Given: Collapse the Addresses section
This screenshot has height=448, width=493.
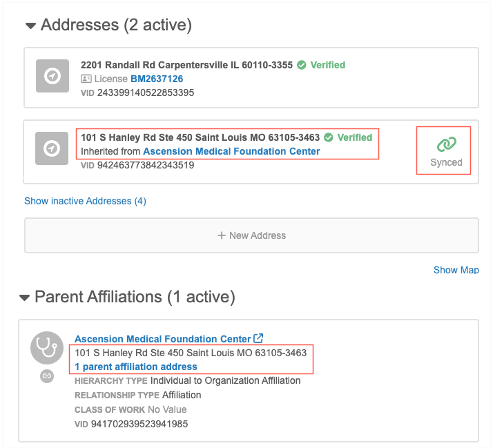Looking at the screenshot, I should coord(30,26).
